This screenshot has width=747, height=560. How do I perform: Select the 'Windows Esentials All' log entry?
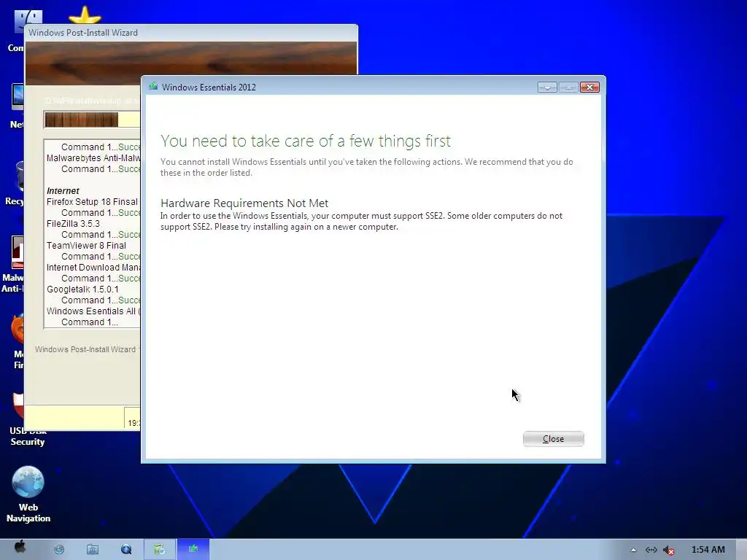pyautogui.click(x=93, y=311)
